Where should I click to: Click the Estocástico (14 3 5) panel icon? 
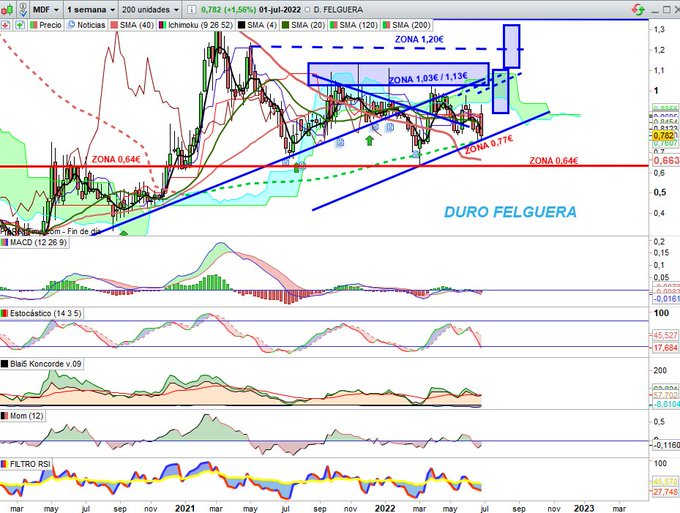5,313
